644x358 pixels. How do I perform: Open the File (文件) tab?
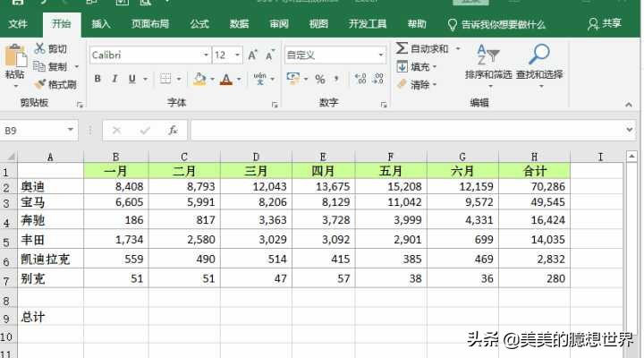pos(18,24)
